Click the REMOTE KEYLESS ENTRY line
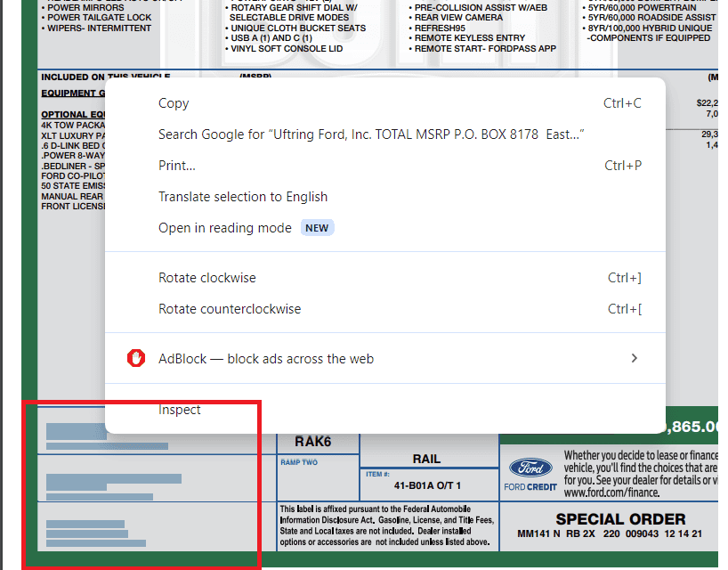 [x=469, y=38]
